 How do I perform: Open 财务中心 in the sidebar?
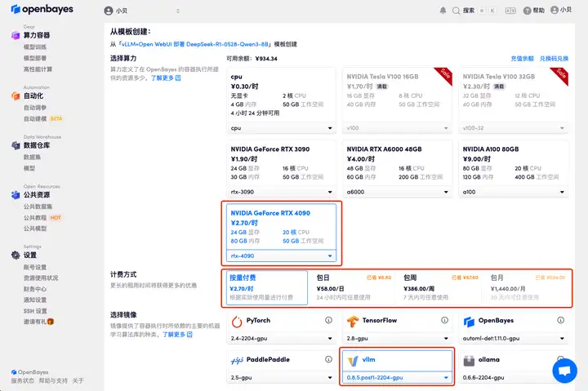(x=35, y=289)
